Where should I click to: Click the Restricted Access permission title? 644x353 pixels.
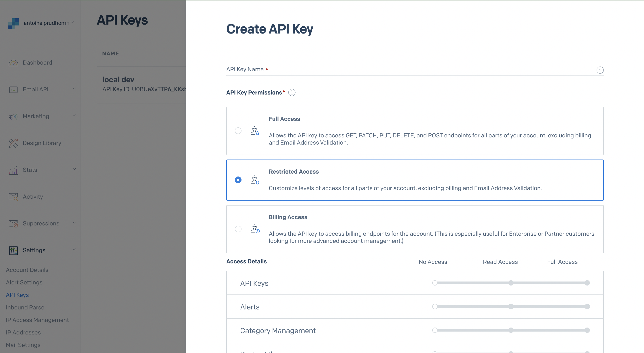coord(294,172)
